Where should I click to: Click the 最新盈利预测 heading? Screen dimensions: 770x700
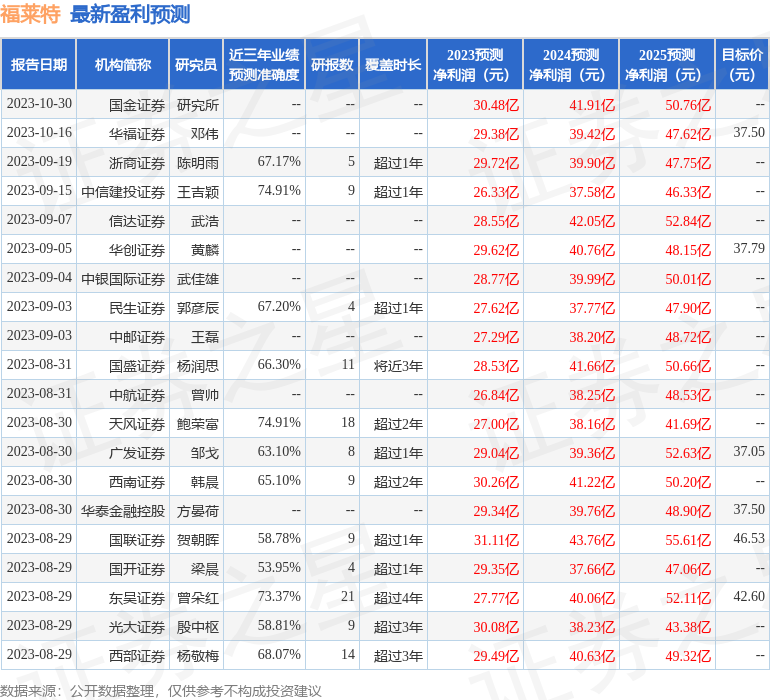pyautogui.click(x=130, y=14)
